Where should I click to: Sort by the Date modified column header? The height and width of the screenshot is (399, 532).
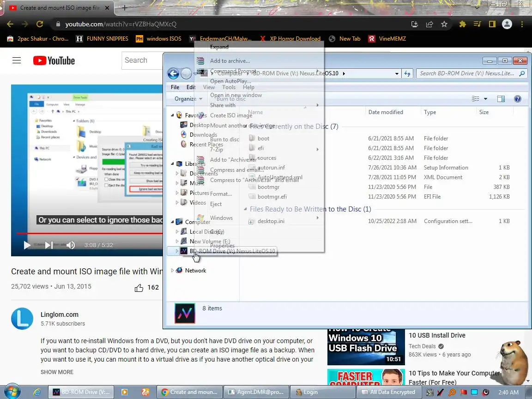(386, 112)
